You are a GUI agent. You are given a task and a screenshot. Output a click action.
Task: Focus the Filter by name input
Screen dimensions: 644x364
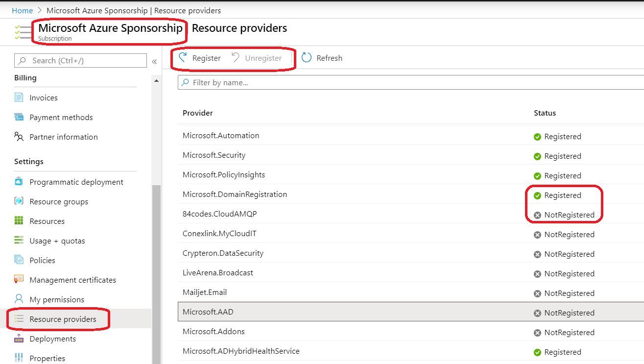coord(411,82)
